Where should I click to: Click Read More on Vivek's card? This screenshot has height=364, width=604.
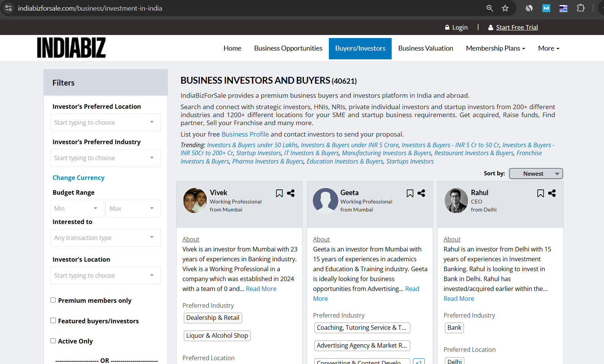pyautogui.click(x=261, y=289)
